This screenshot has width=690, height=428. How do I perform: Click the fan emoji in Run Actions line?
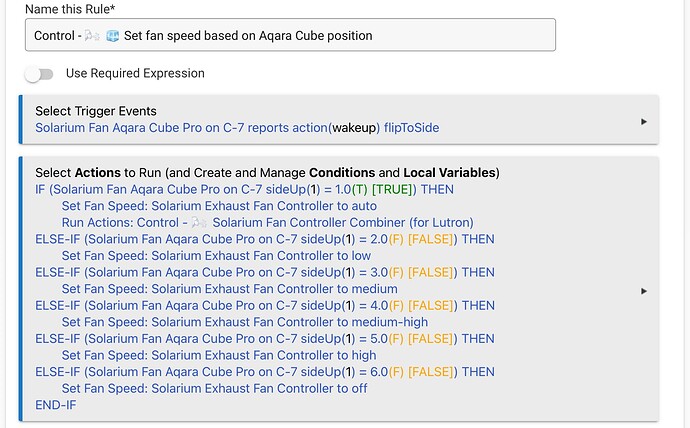pos(199,223)
